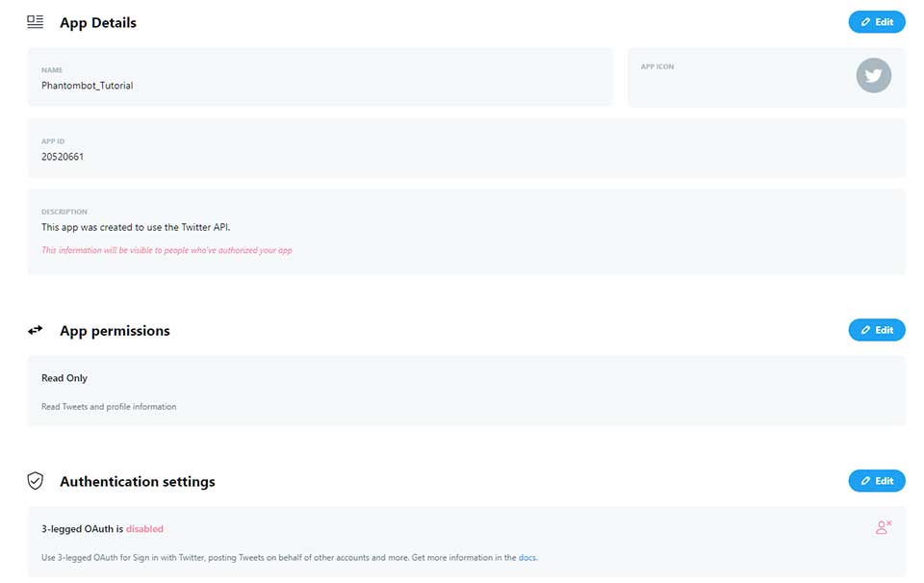Screen dimensions: 924x583
Task: Select the Read Only permission label
Action: point(64,378)
